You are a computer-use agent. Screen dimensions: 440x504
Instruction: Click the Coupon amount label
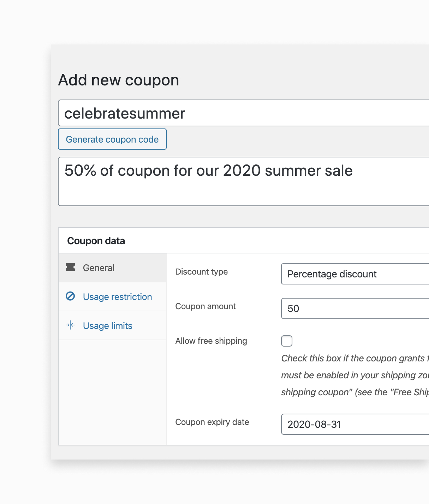coord(205,306)
